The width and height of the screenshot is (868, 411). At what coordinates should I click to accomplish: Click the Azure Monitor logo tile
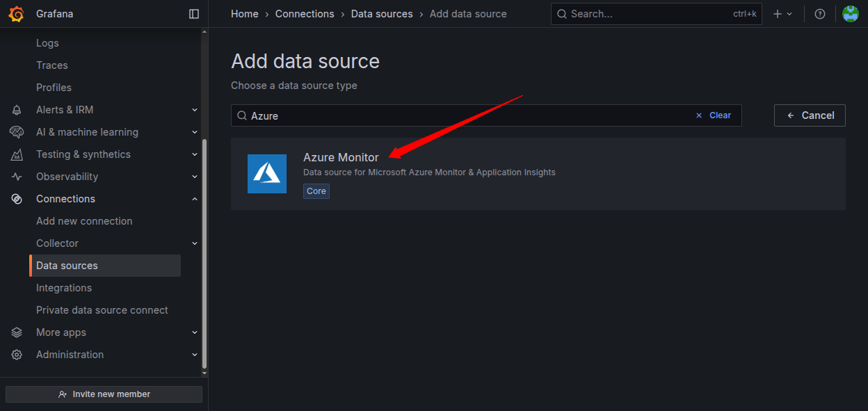(267, 174)
